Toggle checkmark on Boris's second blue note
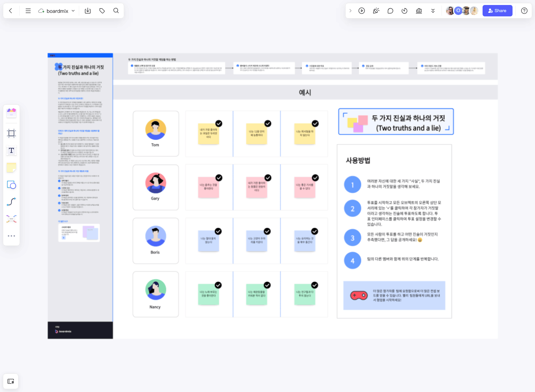The height and width of the screenshot is (392, 535). [x=267, y=231]
